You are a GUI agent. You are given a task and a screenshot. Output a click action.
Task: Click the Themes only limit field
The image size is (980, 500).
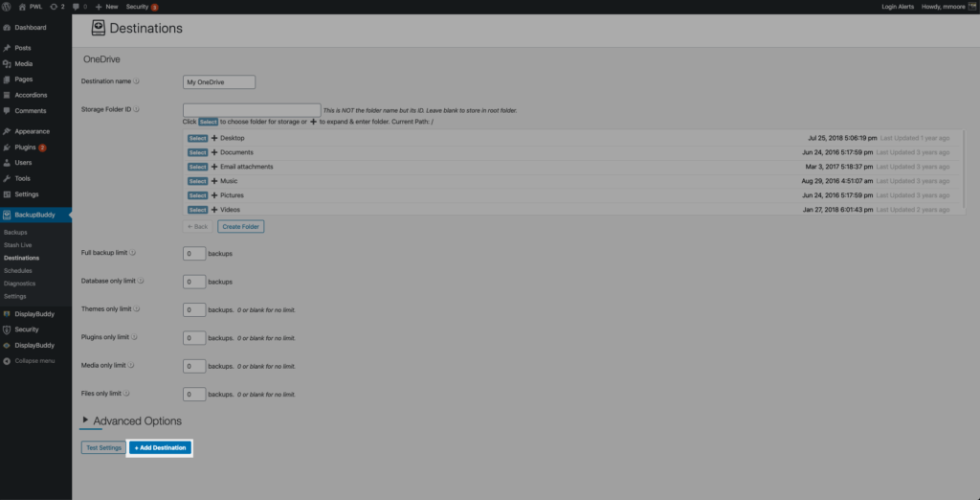click(194, 309)
